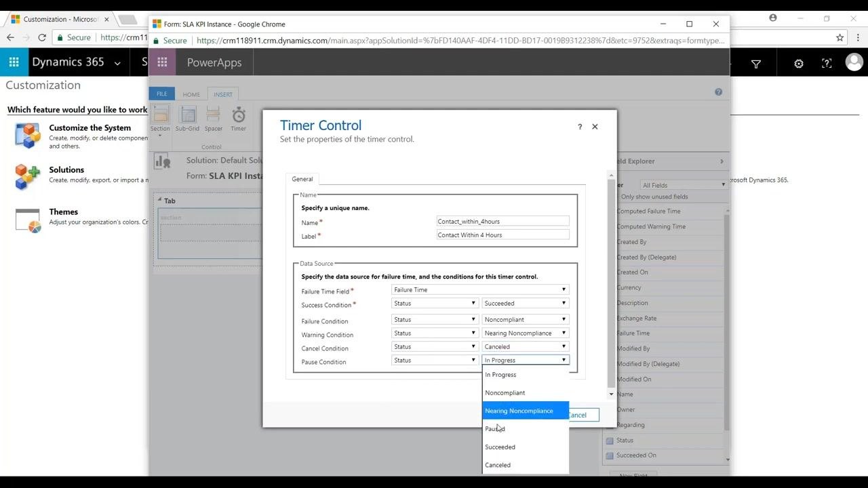Click the form editor help icon

pos(718,92)
